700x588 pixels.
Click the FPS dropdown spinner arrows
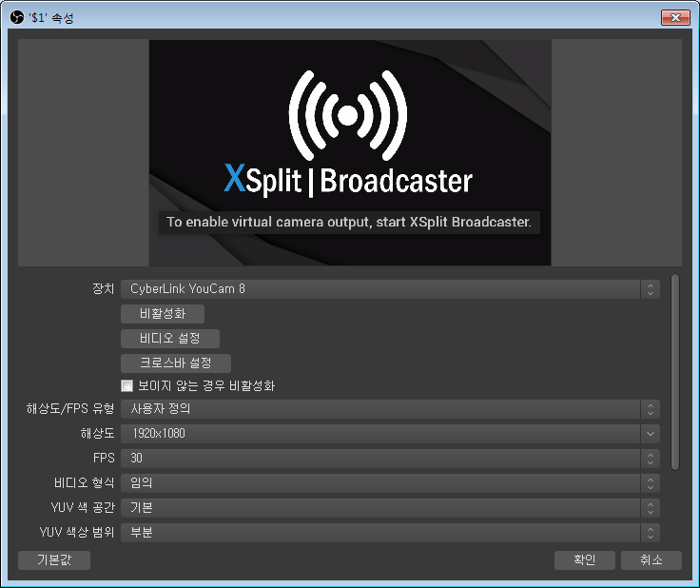coord(651,459)
